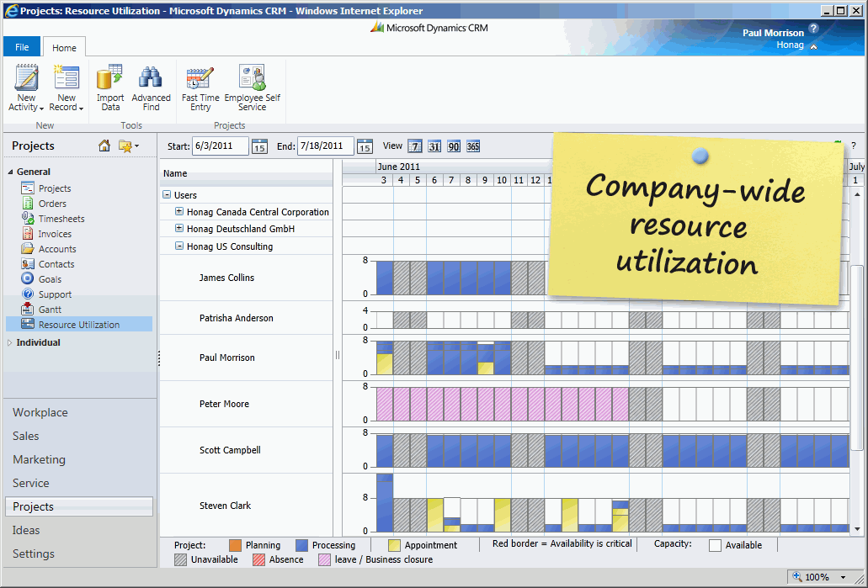The height and width of the screenshot is (588, 868).
Task: Open End date calendar picker
Action: pos(365,146)
